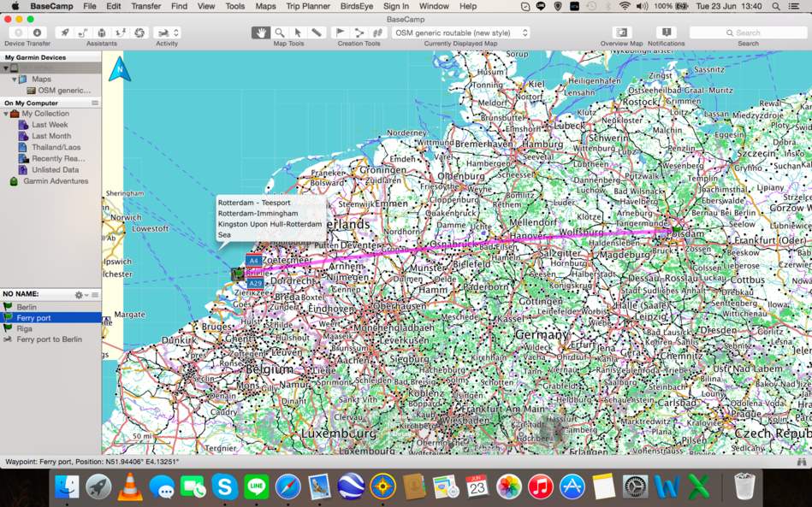Open the Tools menu
Screen dimensions: 812x507
235,6
